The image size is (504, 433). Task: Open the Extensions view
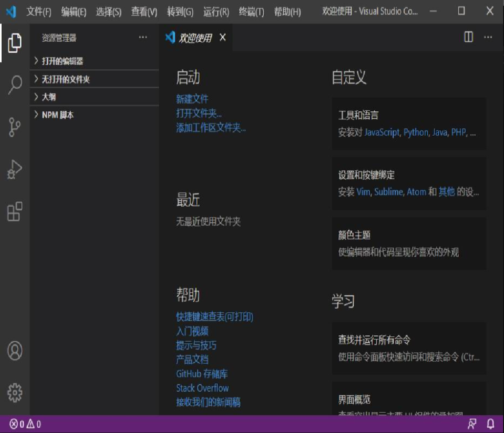(x=15, y=211)
